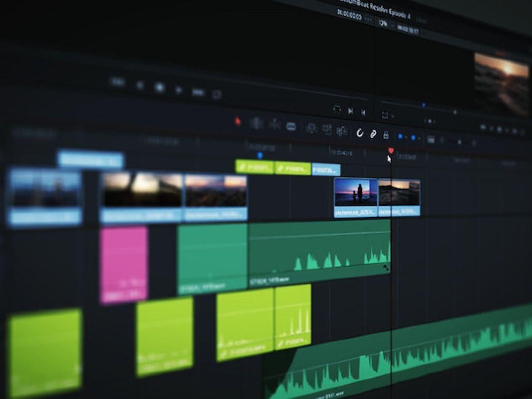Choose the Dynamic Trim Mode tool
This screenshot has height=399, width=532.
(x=274, y=125)
